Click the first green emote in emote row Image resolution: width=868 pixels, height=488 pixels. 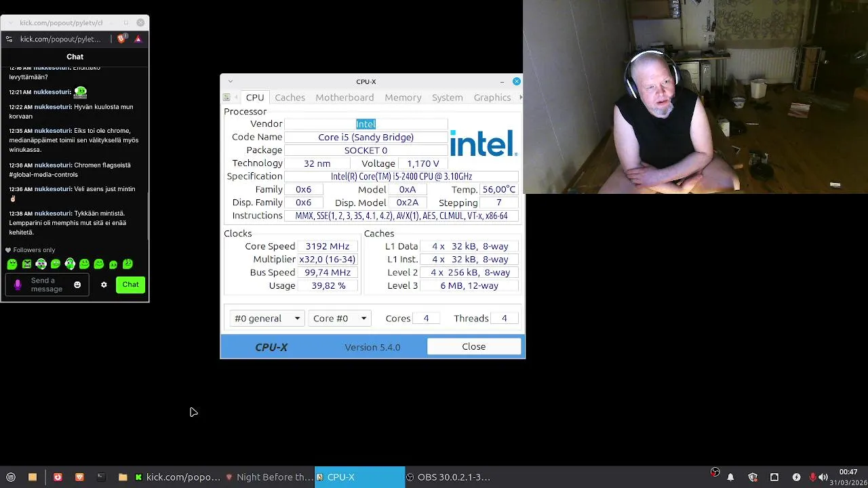click(x=12, y=264)
